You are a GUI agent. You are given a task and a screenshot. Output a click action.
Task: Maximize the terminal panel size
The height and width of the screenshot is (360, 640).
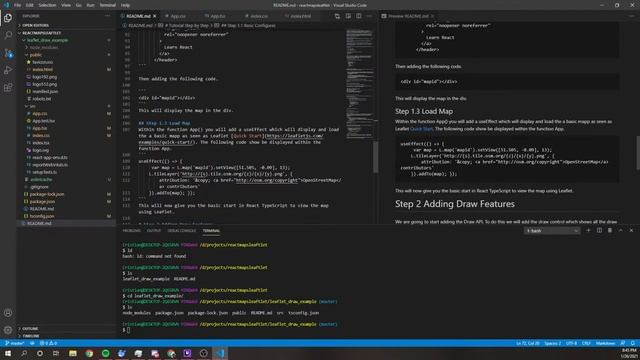point(621,231)
